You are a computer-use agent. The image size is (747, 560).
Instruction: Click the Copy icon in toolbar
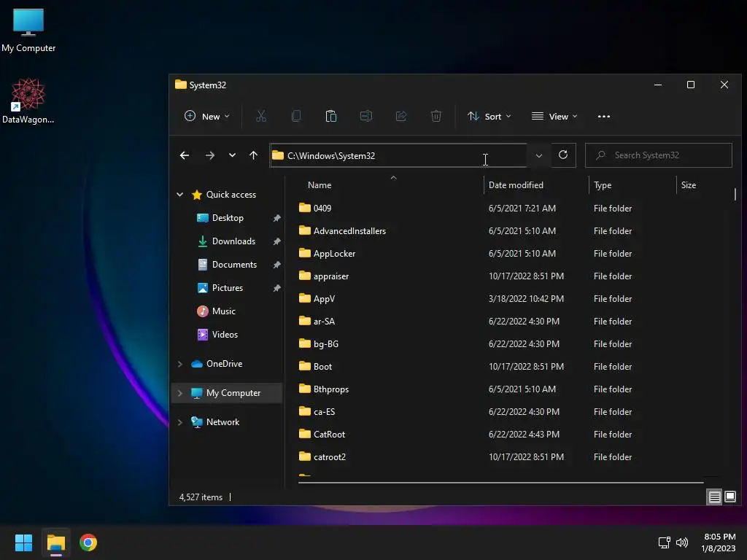[x=296, y=116]
